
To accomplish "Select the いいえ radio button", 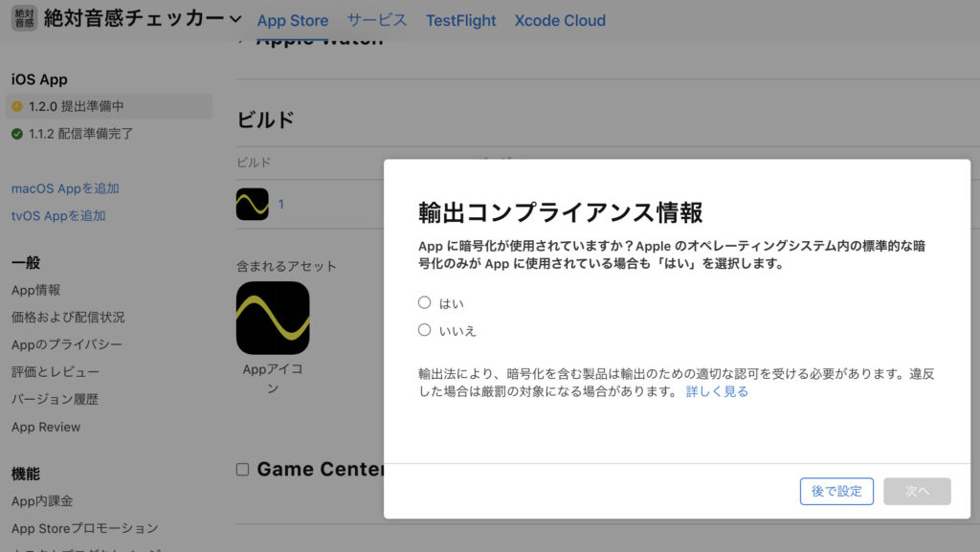I will tap(424, 330).
